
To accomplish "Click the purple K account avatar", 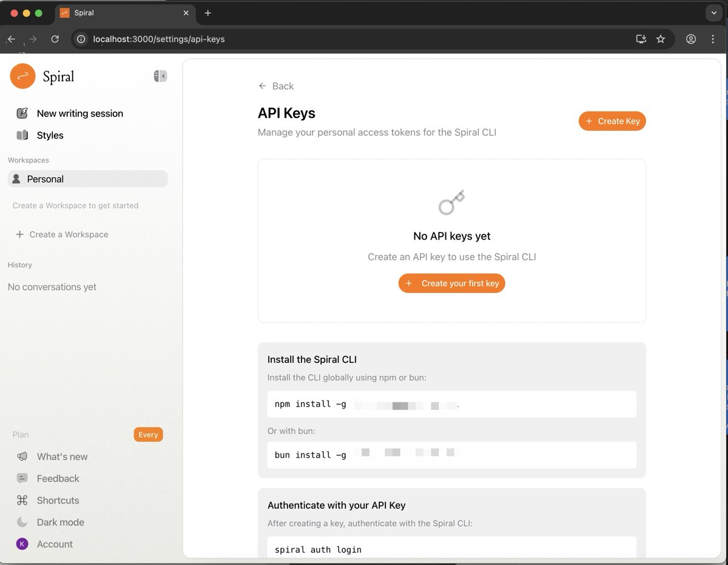I will 22,544.
